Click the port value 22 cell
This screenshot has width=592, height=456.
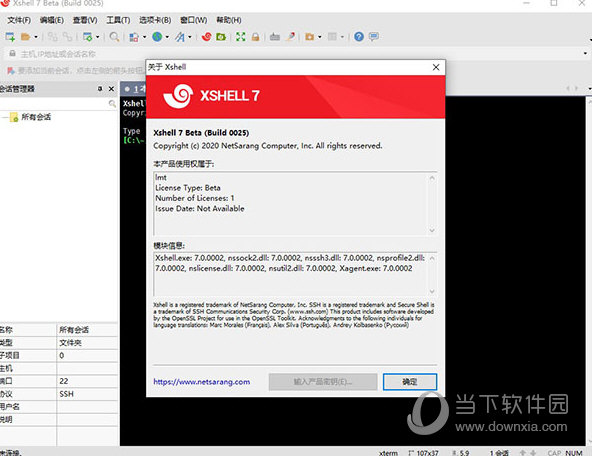pyautogui.click(x=87, y=381)
